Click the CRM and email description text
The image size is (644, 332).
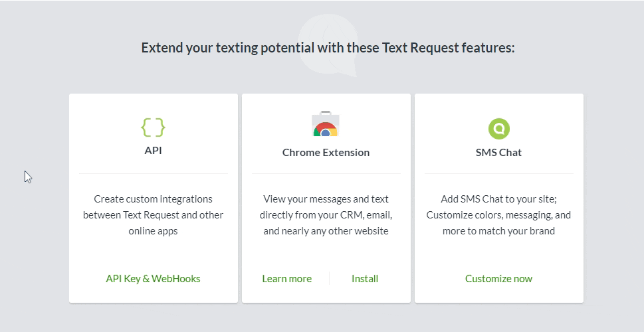(x=326, y=215)
